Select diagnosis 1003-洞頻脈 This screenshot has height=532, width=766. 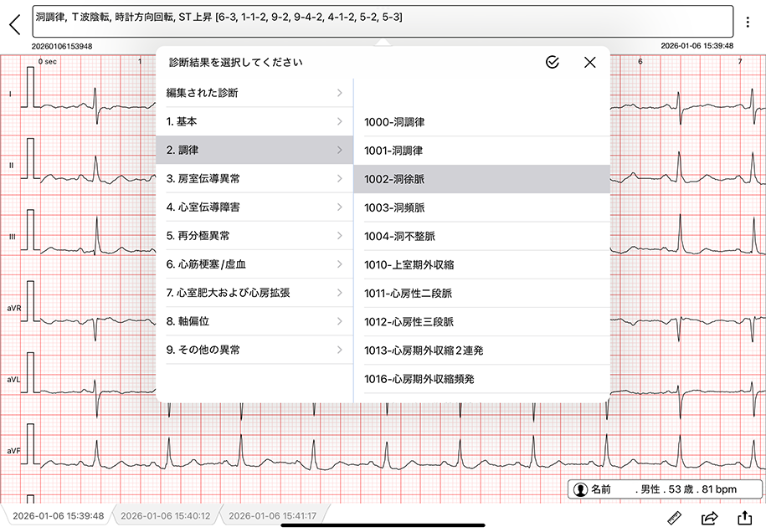[x=481, y=207]
